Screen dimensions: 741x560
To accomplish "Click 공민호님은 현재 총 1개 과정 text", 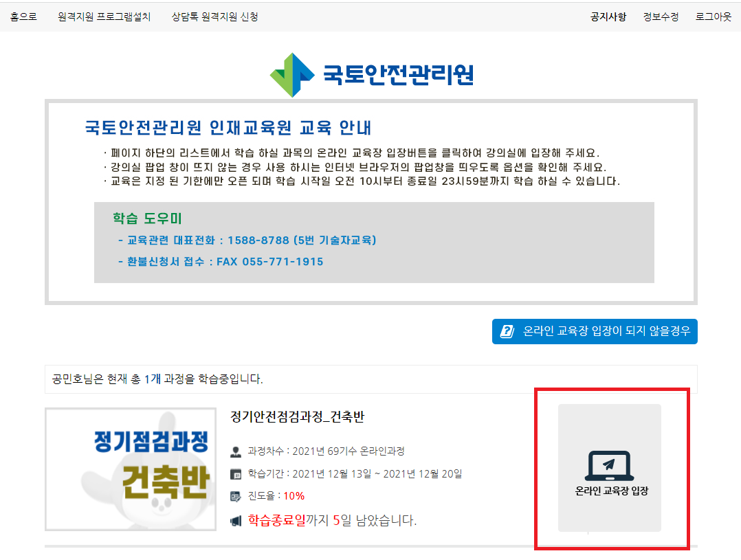I will tap(157, 379).
